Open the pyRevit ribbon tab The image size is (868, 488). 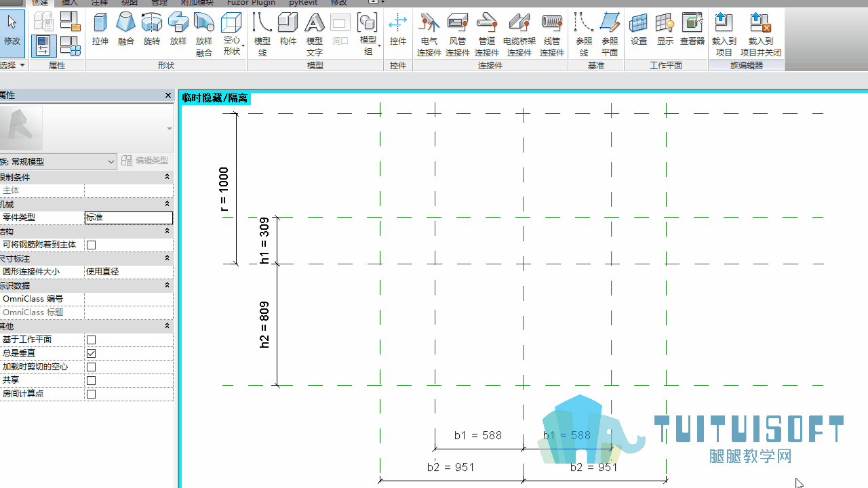pyautogui.click(x=303, y=3)
